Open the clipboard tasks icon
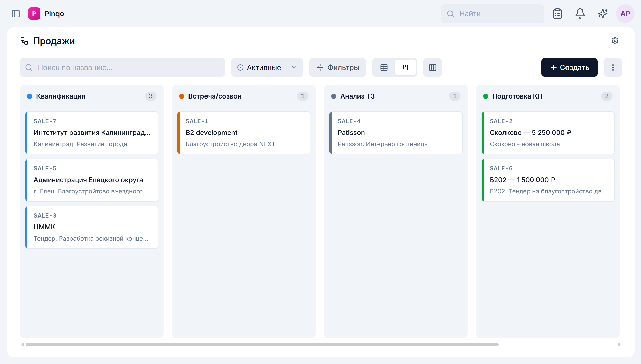 pos(557,14)
